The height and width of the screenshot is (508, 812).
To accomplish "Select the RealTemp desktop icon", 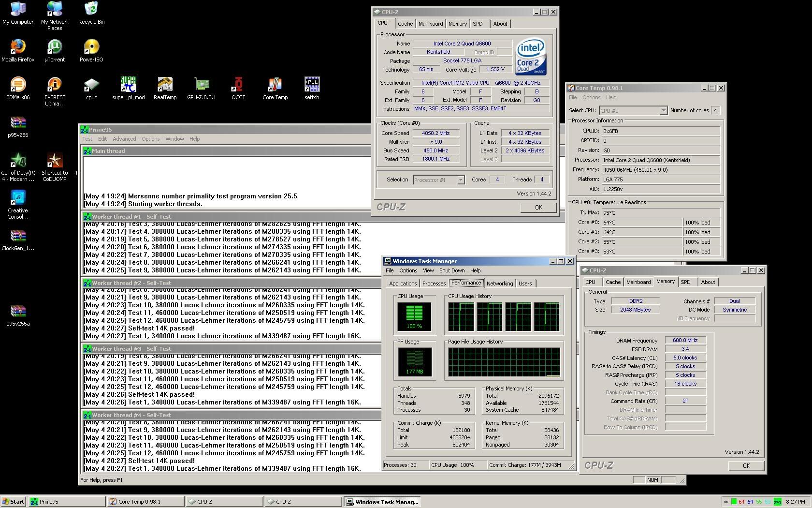I will [165, 89].
